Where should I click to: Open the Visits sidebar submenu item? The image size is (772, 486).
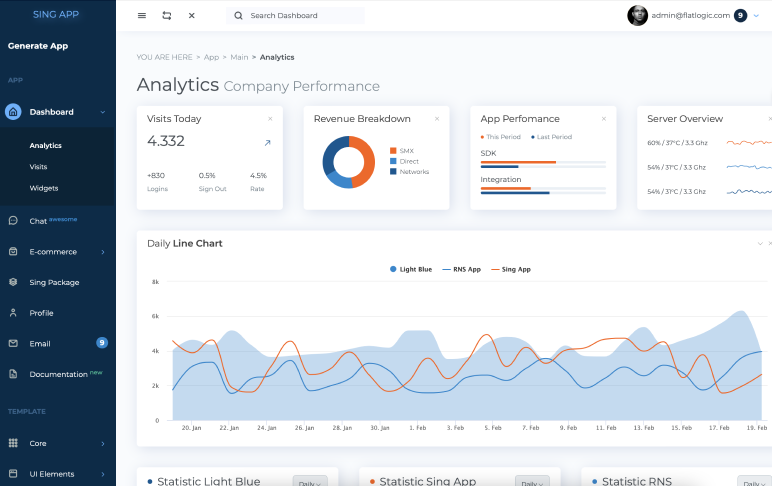click(38, 167)
